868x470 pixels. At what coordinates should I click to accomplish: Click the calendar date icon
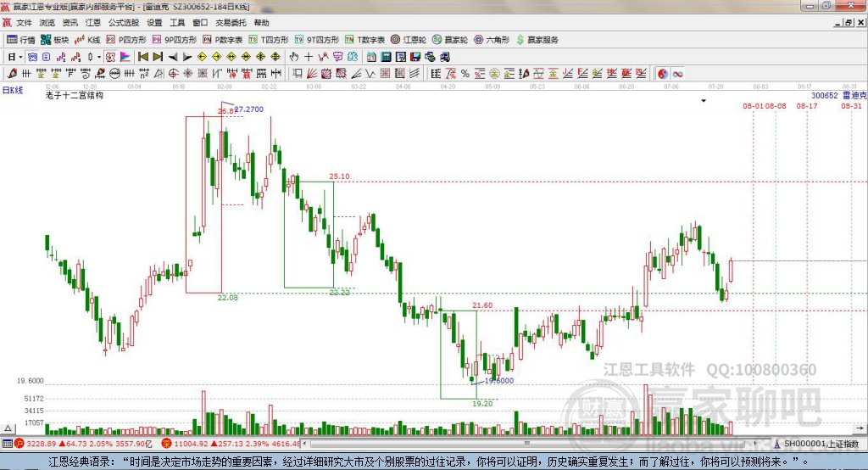(371, 57)
